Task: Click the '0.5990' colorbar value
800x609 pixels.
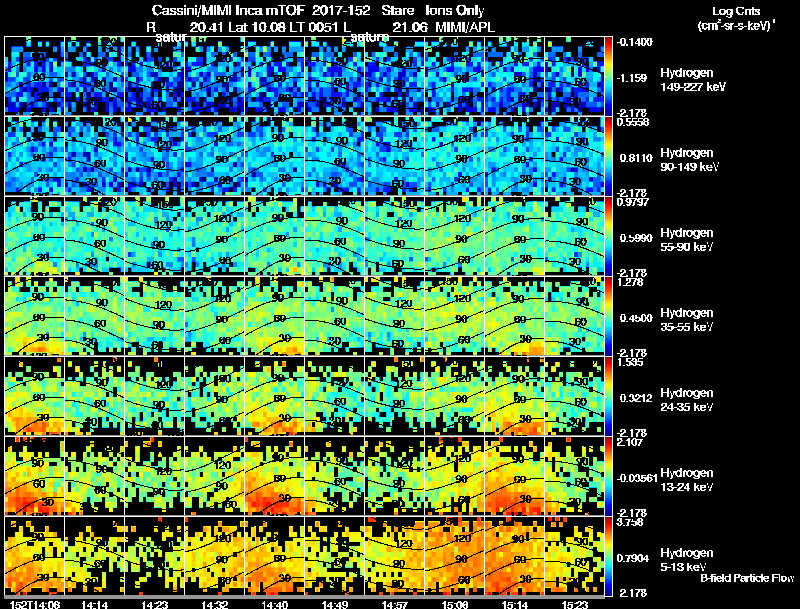Action: 636,238
